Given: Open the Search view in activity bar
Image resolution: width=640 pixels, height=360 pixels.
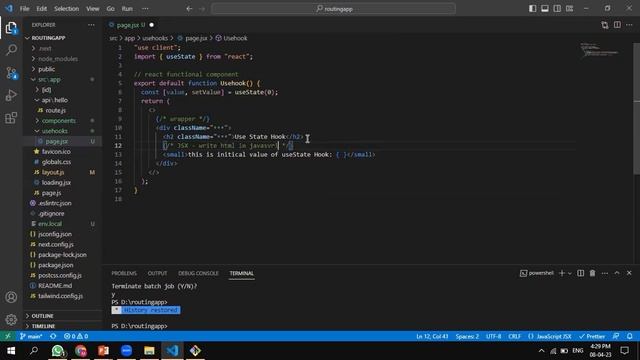Looking at the screenshot, I should 11,50.
